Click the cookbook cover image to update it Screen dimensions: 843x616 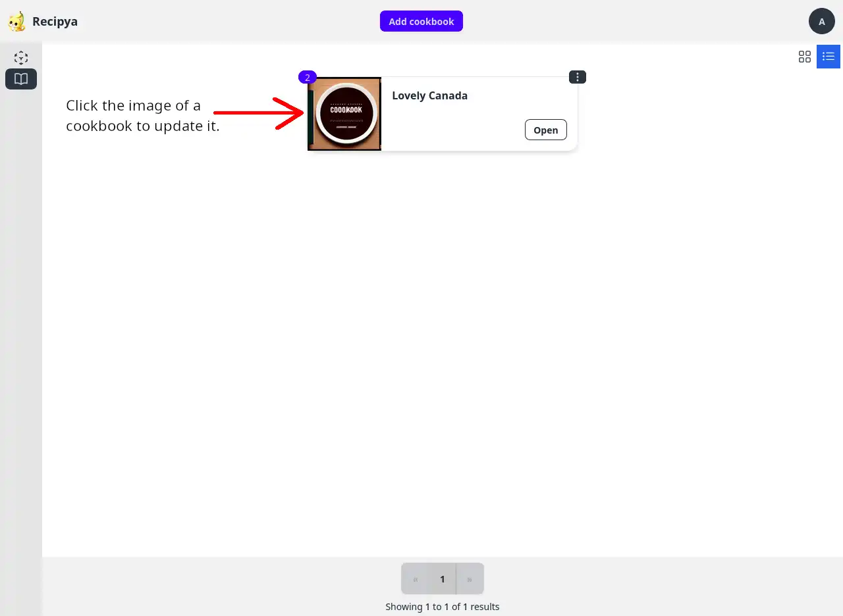(x=344, y=114)
